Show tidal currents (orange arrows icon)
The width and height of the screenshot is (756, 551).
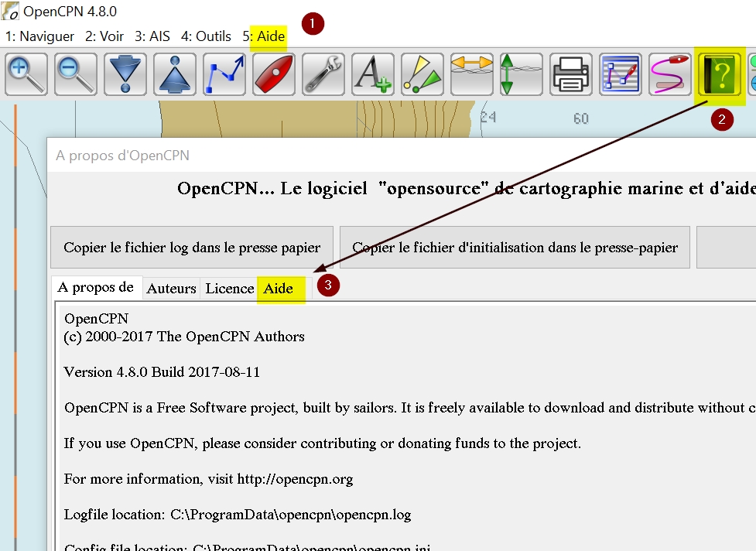tap(472, 74)
